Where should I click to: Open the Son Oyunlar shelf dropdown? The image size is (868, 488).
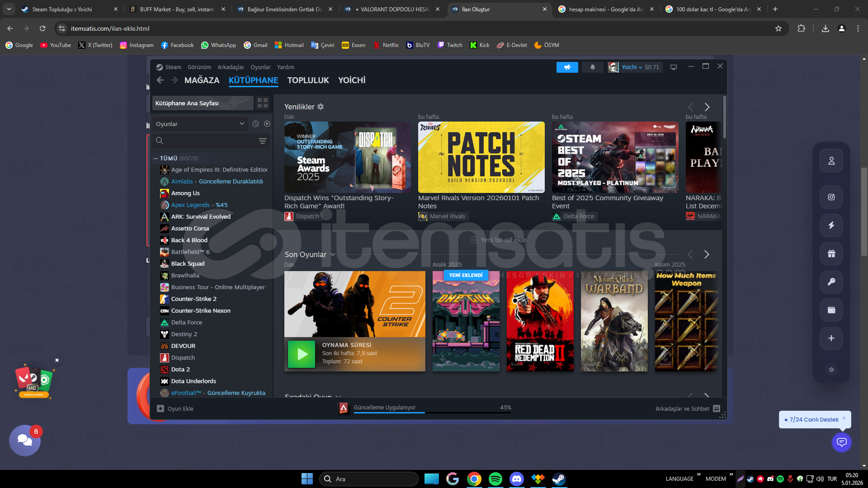(x=333, y=254)
